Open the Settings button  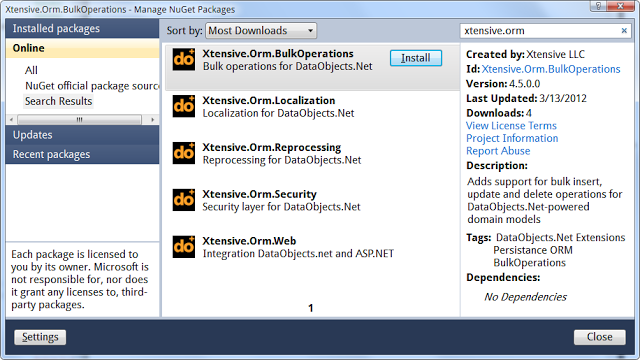(40, 337)
